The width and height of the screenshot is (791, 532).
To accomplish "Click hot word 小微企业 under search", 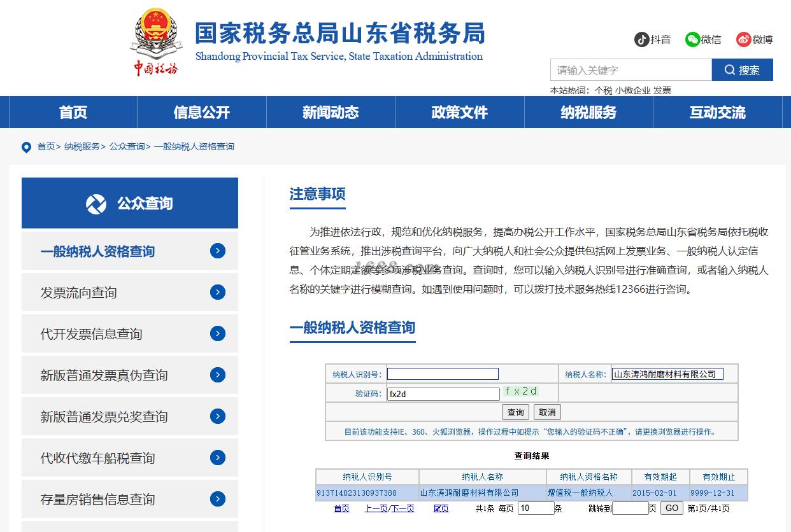I will (633, 90).
